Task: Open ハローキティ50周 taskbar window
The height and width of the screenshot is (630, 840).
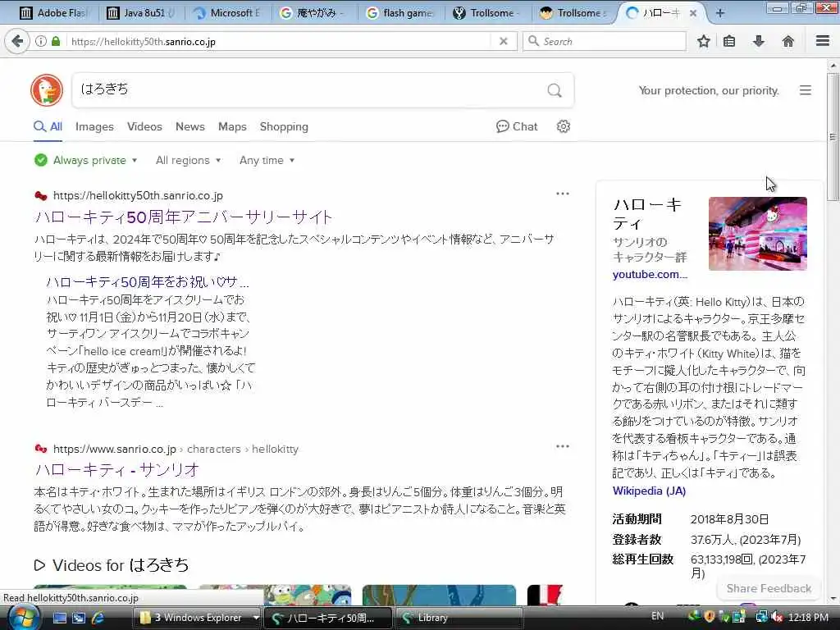Action: coord(328,618)
